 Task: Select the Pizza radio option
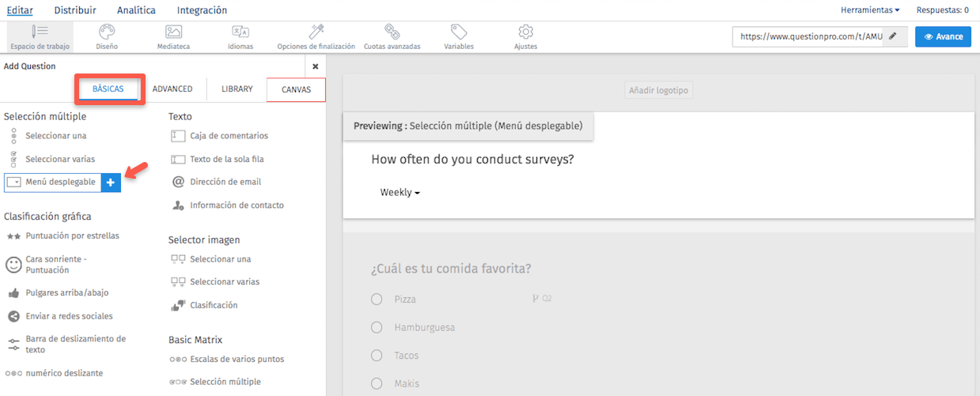pos(376,300)
